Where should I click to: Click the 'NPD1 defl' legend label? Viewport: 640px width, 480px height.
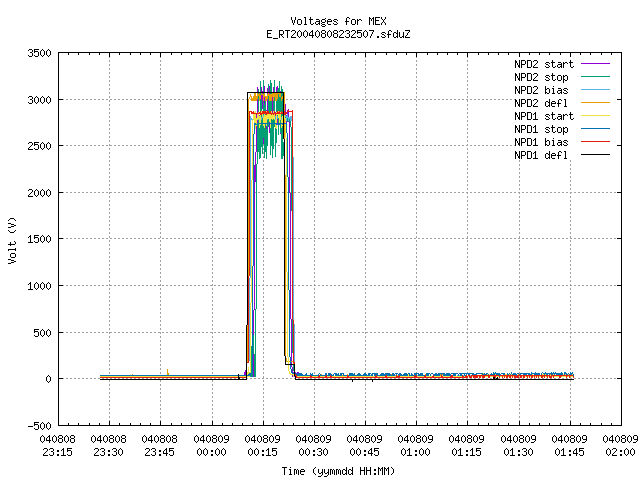[x=541, y=156]
